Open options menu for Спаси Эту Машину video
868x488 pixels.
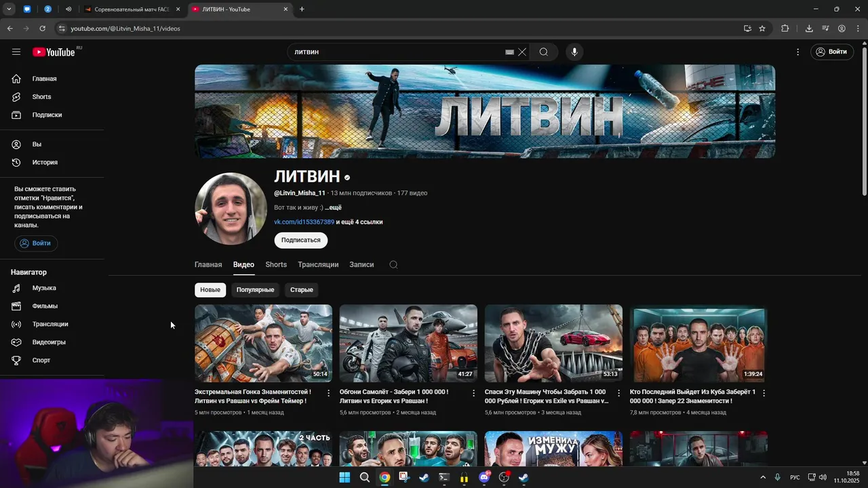click(618, 393)
